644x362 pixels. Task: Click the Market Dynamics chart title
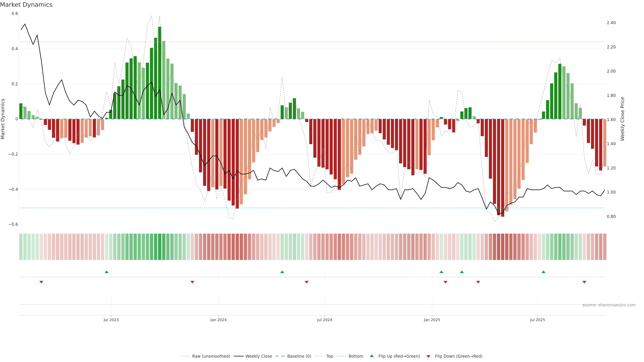click(x=26, y=5)
